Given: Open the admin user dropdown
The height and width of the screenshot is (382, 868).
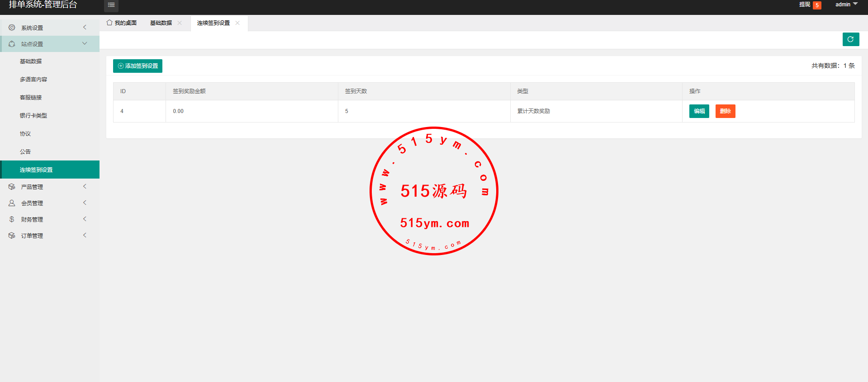Looking at the screenshot, I should (x=846, y=5).
